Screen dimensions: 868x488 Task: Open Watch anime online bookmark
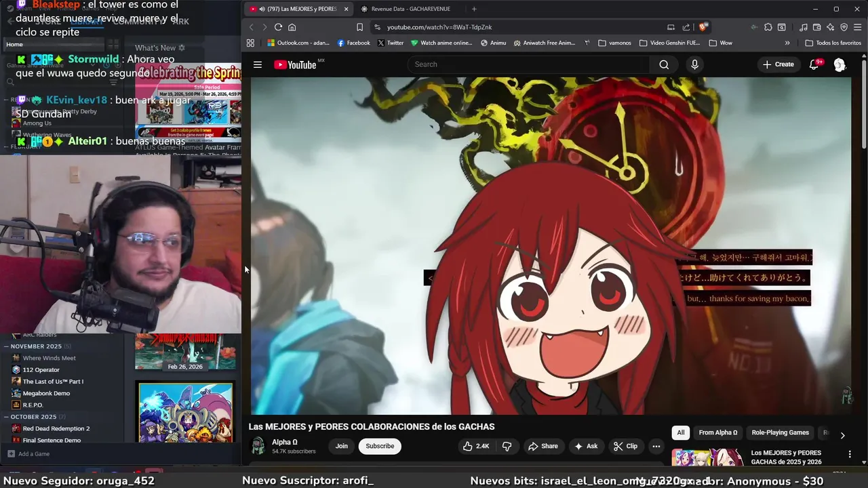click(441, 43)
